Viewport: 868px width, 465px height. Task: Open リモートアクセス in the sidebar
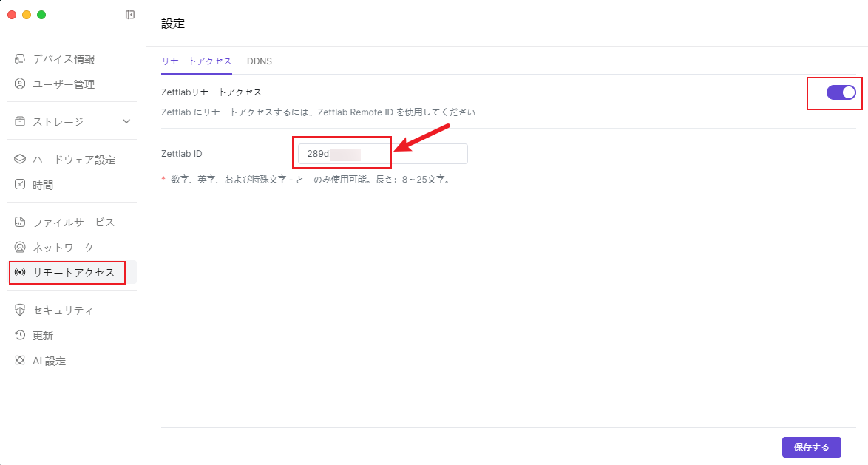pos(73,272)
